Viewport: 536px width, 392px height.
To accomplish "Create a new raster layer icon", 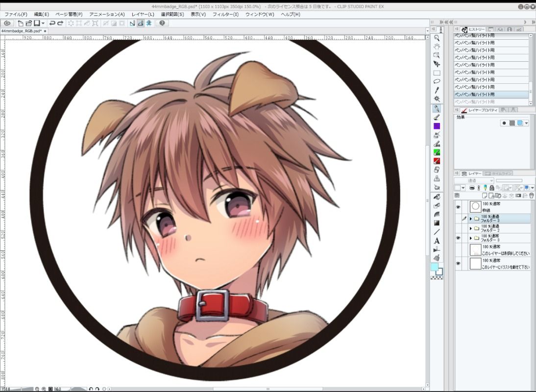I will [x=485, y=196].
